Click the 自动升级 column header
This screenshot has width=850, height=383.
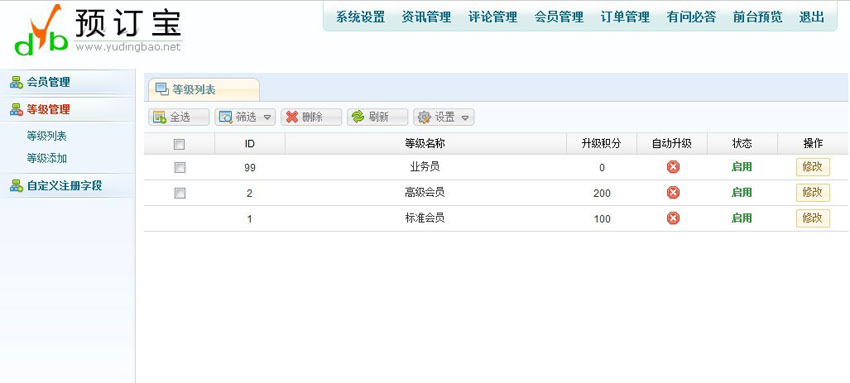coord(672,144)
